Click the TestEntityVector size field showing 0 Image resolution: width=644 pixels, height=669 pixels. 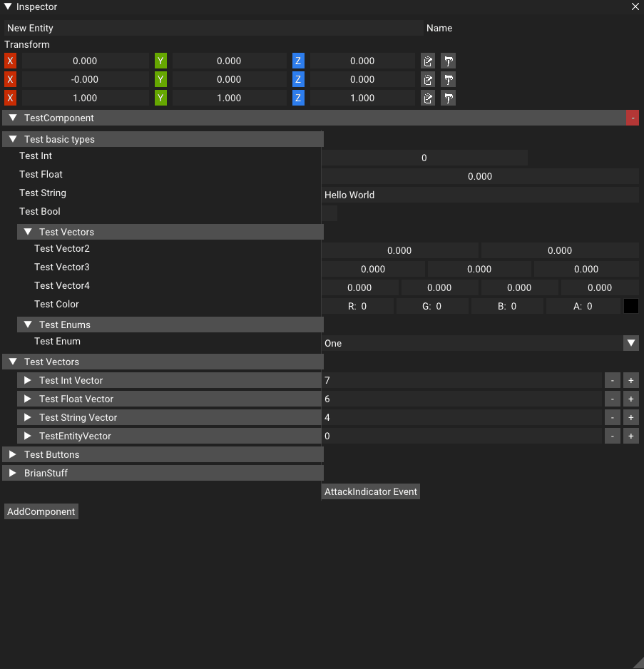pyautogui.click(x=461, y=436)
